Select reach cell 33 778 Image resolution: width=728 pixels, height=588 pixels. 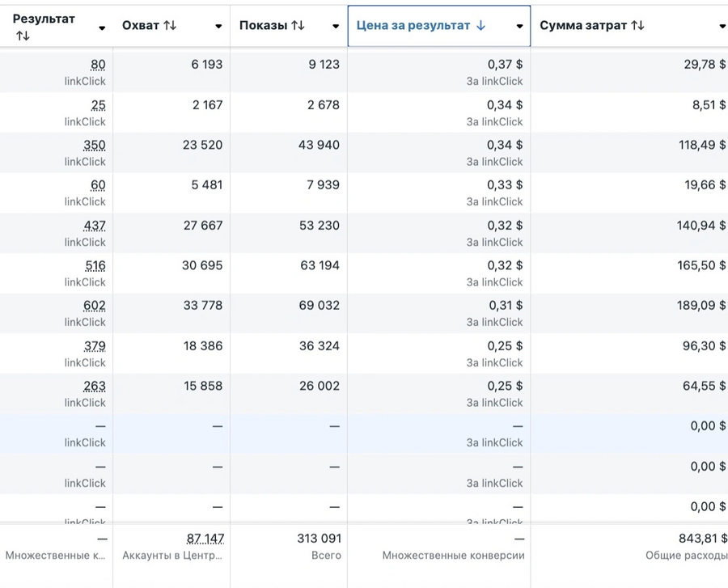[x=203, y=306]
